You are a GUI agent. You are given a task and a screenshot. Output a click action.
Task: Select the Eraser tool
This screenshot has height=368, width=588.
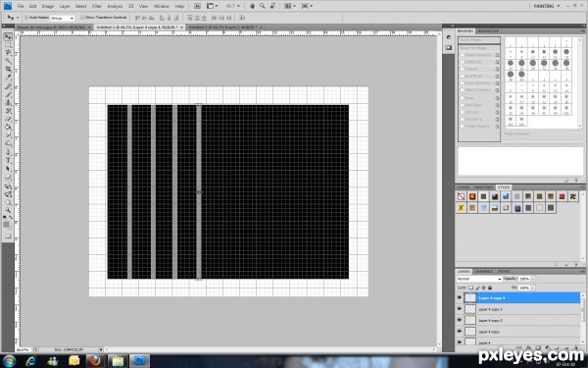(8, 119)
